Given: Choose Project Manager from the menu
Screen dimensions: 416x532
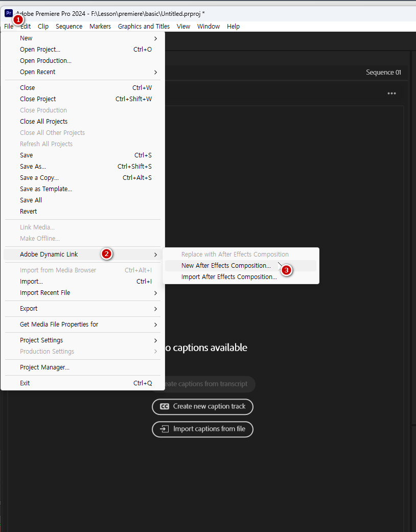Looking at the screenshot, I should point(44,367).
